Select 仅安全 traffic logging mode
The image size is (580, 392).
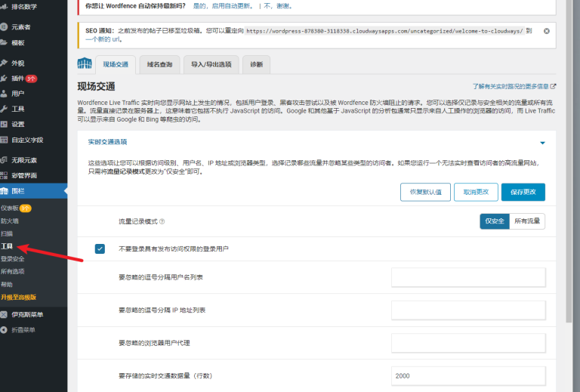(x=495, y=221)
